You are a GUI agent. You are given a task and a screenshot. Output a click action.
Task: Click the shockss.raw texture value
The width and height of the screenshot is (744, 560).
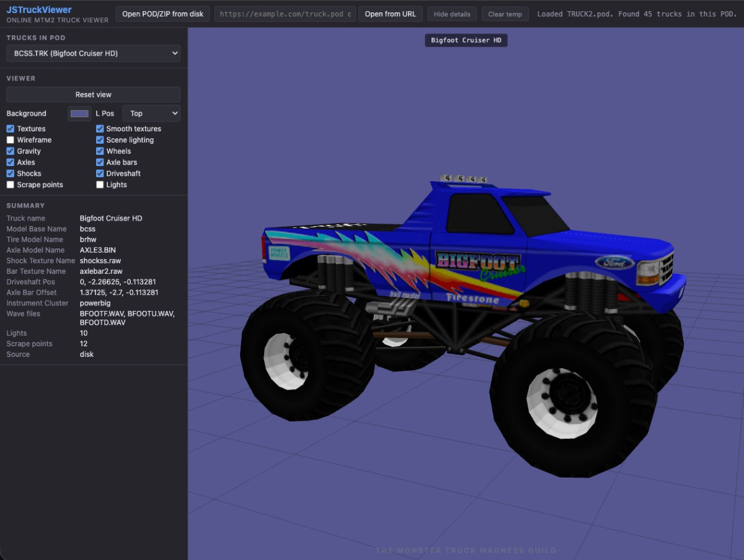pos(100,261)
